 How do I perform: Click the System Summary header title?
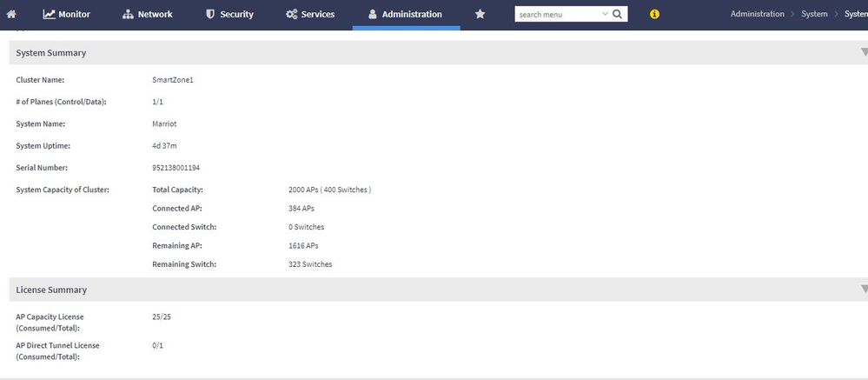point(51,53)
